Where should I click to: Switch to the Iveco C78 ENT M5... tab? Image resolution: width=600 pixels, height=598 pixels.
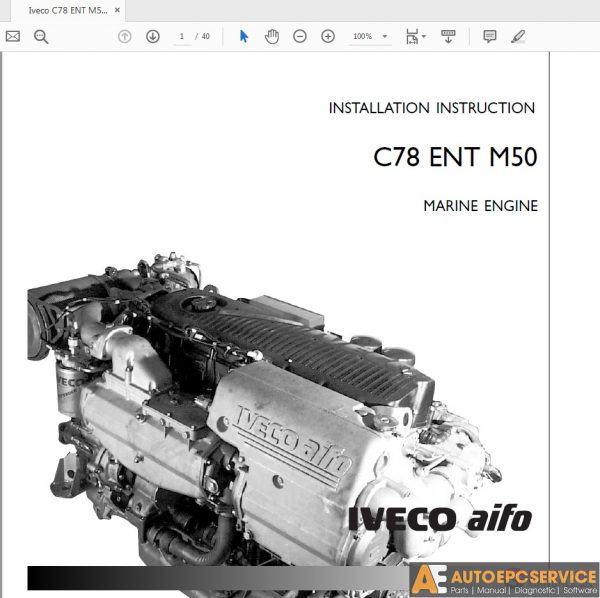point(68,10)
